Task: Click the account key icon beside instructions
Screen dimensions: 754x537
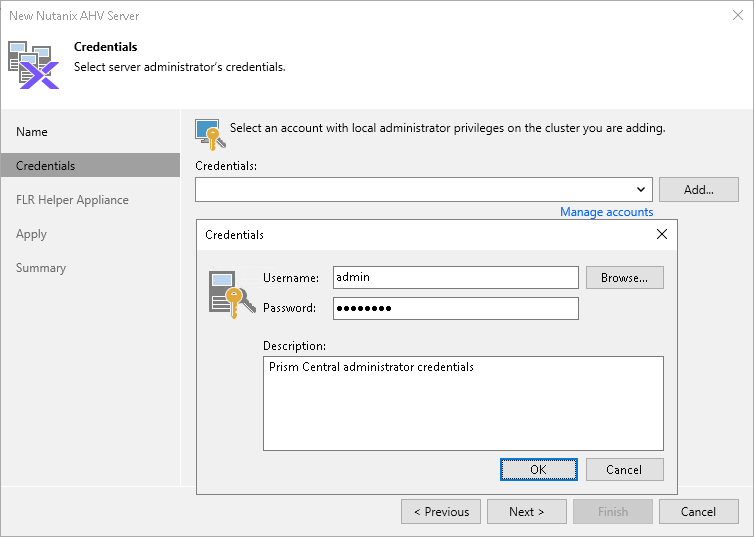Action: pos(208,134)
